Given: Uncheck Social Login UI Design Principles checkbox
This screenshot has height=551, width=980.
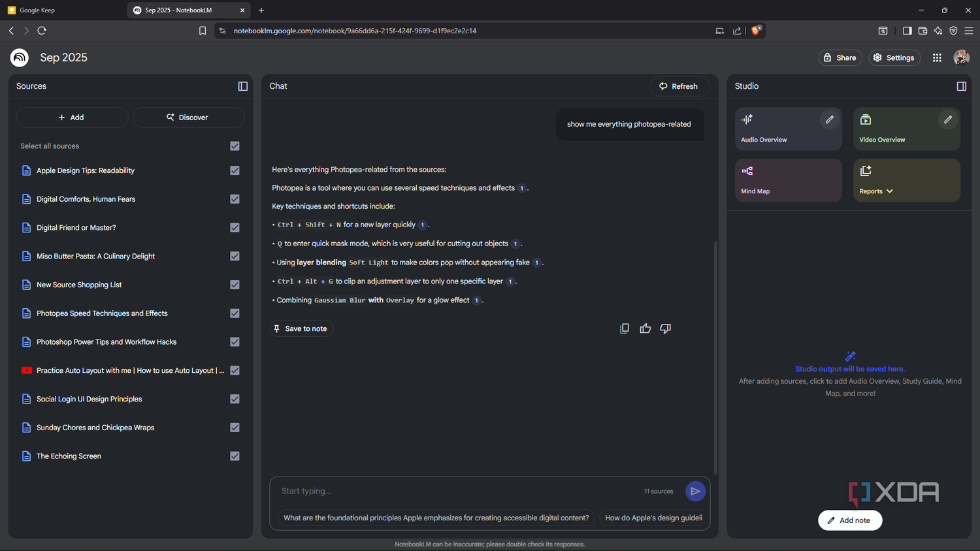Looking at the screenshot, I should (x=235, y=399).
